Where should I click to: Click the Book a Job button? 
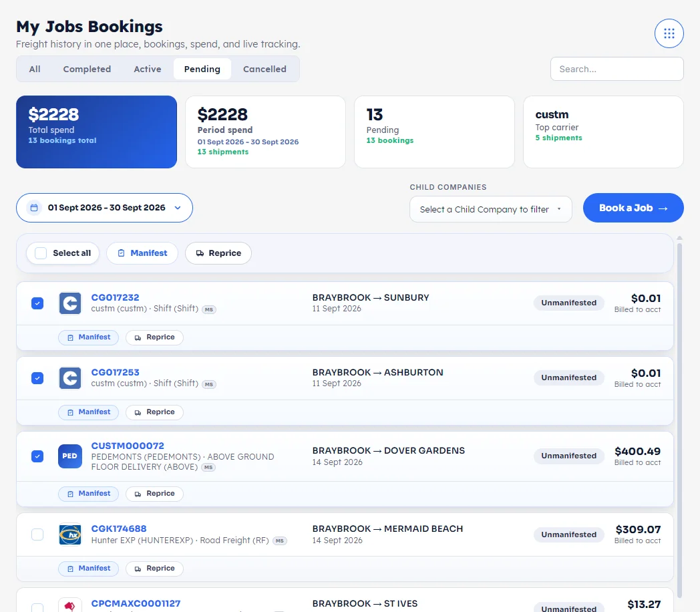[x=633, y=208]
